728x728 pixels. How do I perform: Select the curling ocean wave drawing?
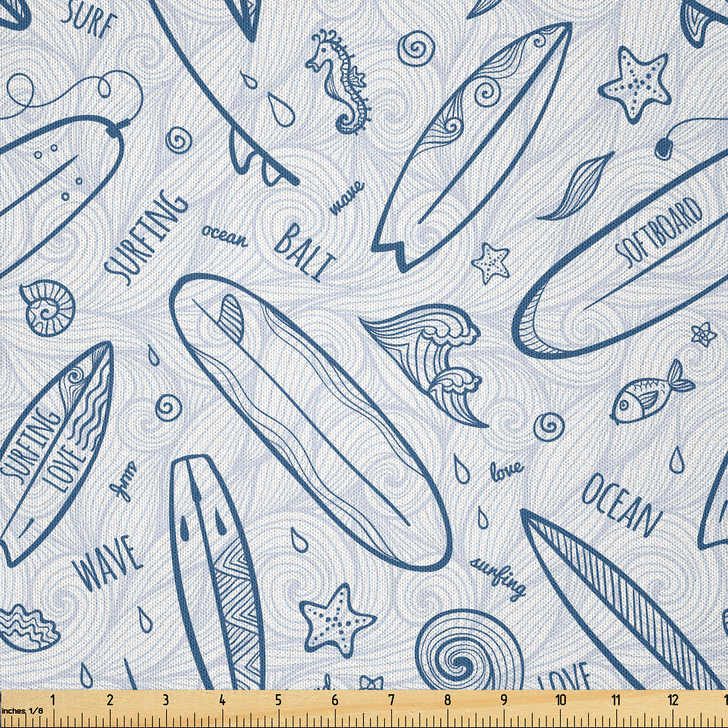425,366
